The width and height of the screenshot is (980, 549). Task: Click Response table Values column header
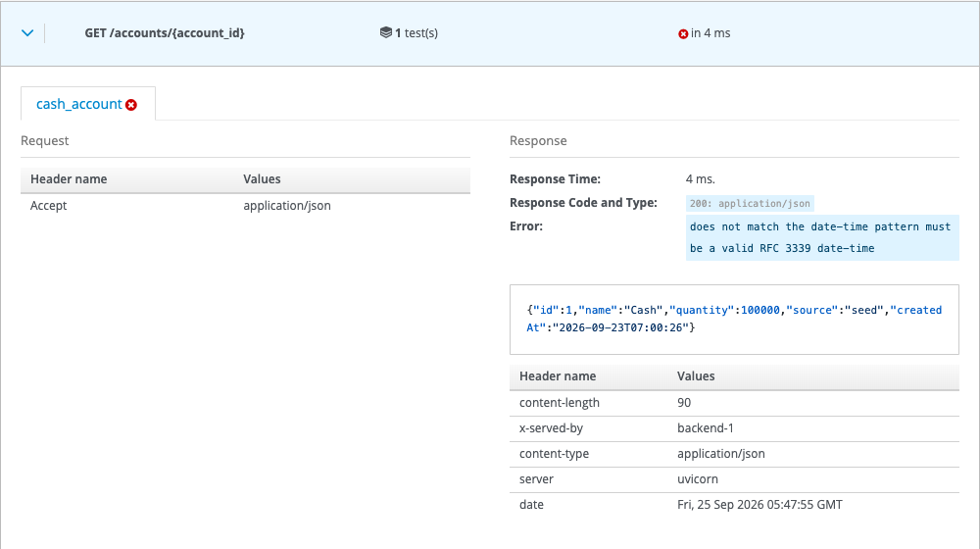click(x=696, y=376)
